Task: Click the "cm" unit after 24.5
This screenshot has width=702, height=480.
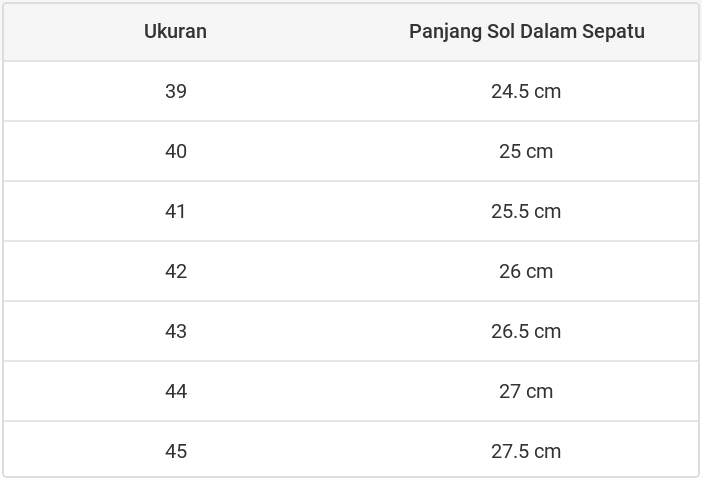Action: pos(547,91)
